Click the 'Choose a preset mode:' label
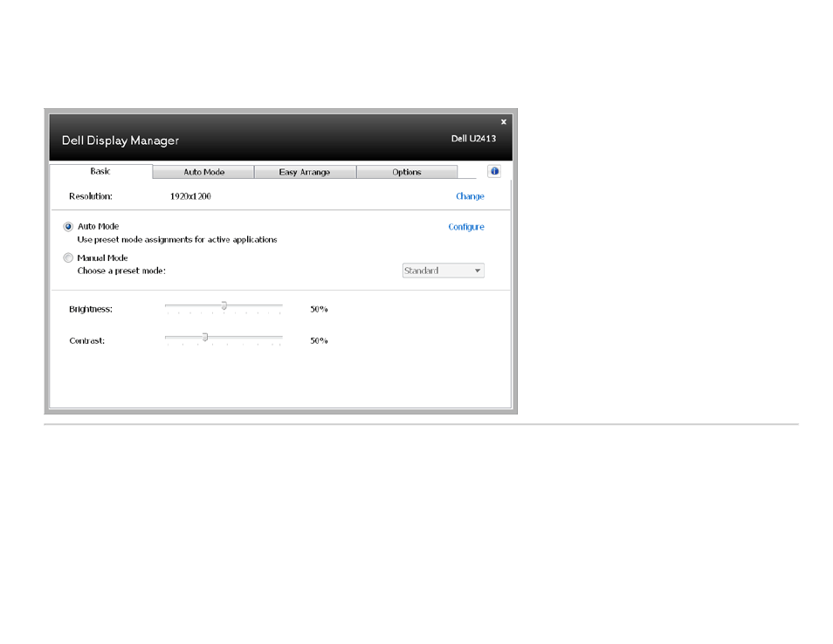The width and height of the screenshot is (833, 644). tap(121, 271)
